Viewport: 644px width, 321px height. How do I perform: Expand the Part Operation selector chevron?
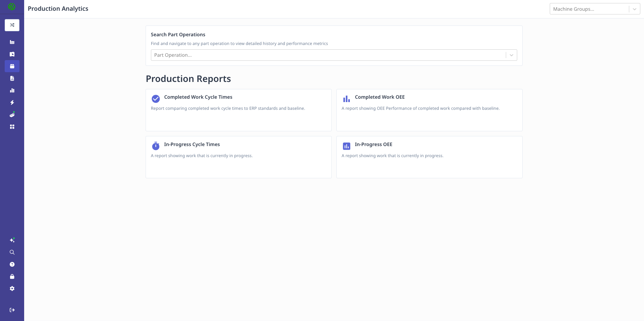pyautogui.click(x=511, y=55)
